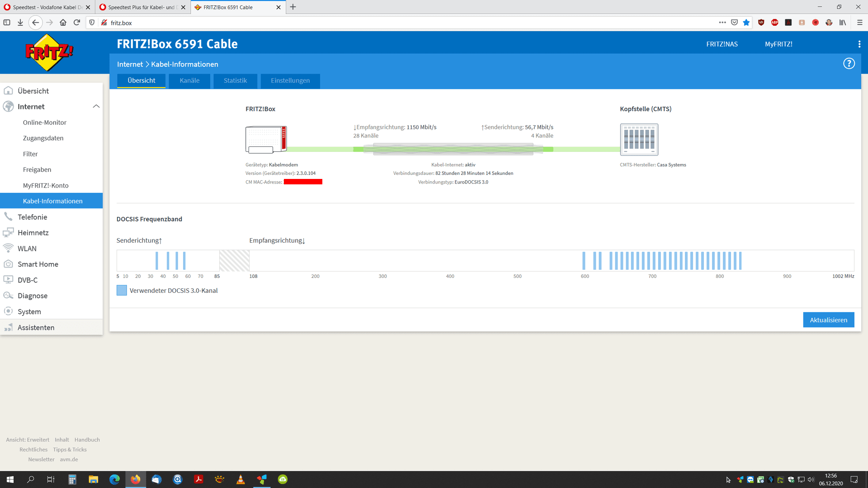This screenshot has height=488, width=868.
Task: Switch to the Statistik tab
Action: (x=235, y=81)
